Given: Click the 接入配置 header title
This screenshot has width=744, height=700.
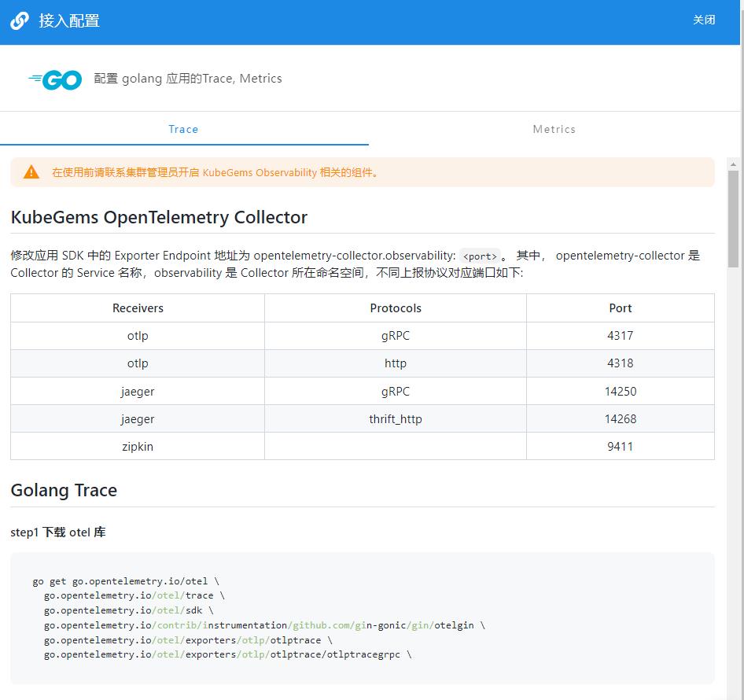Looking at the screenshot, I should point(69,21).
